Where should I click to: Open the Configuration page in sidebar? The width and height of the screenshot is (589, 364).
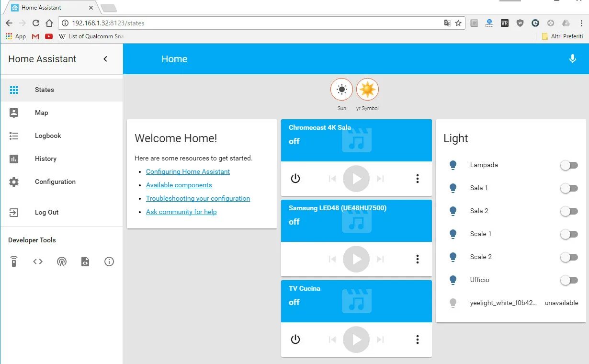pos(61,182)
